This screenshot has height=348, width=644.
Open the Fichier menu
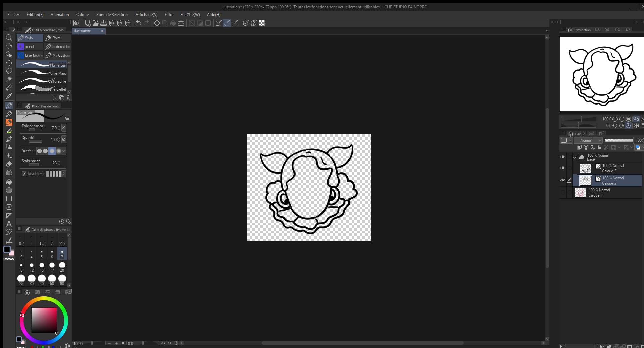click(x=13, y=15)
